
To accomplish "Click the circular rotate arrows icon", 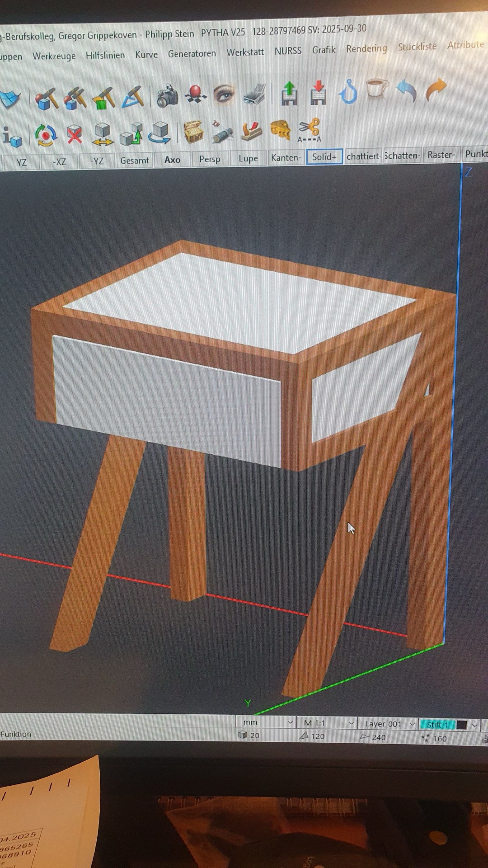I will tap(46, 135).
